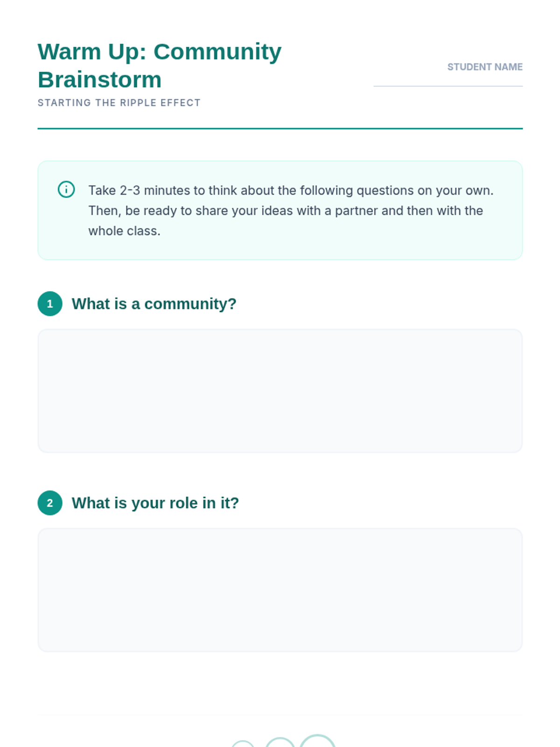560x747 pixels.
Task: Click the middle ripple circle at the bottom
Action: coord(280,742)
